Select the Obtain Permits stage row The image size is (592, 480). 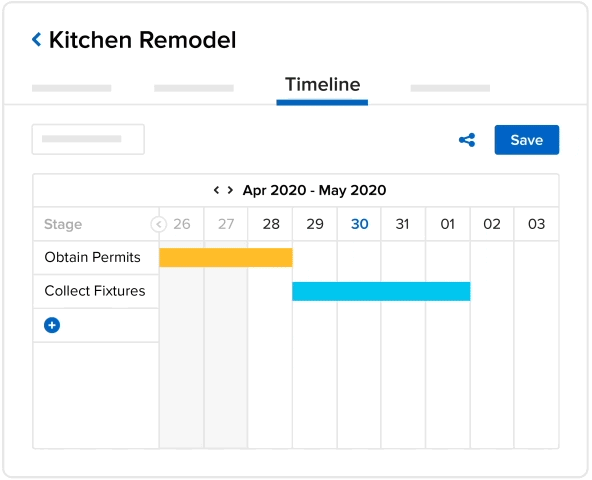[x=96, y=258]
